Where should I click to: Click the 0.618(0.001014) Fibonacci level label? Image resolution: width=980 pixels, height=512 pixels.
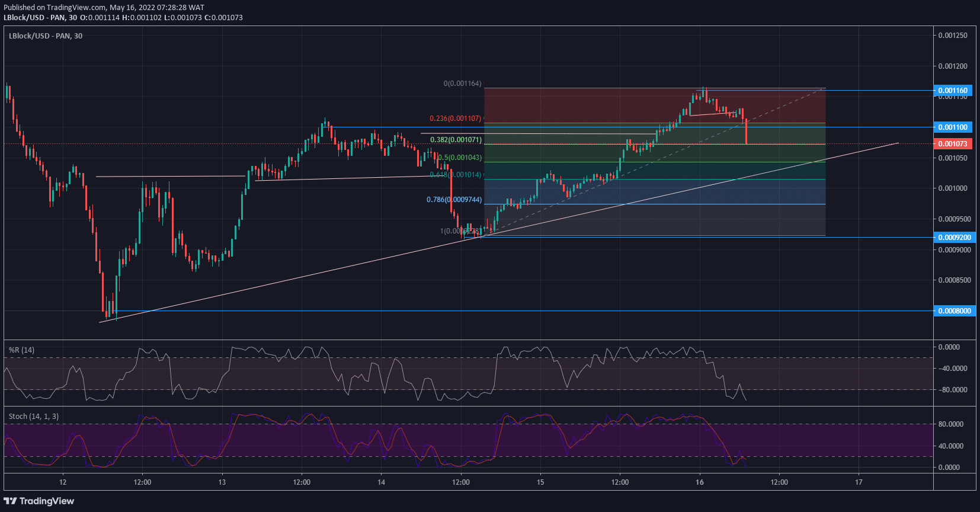456,175
